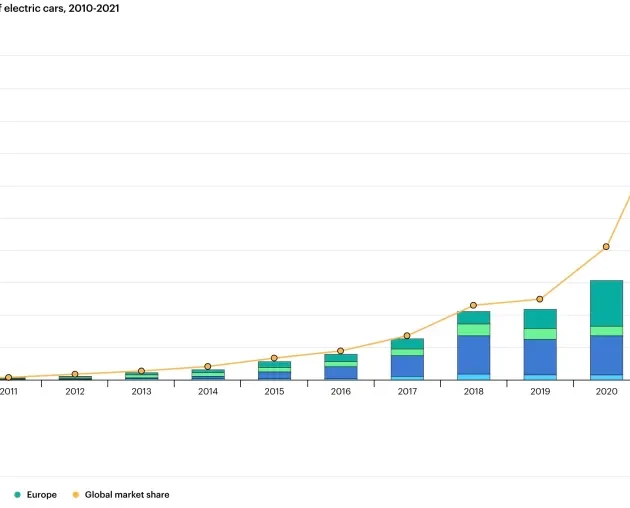Click the dark blue segment of the 2016 bar
Viewport: 630px width, 508px height.
coord(341,373)
